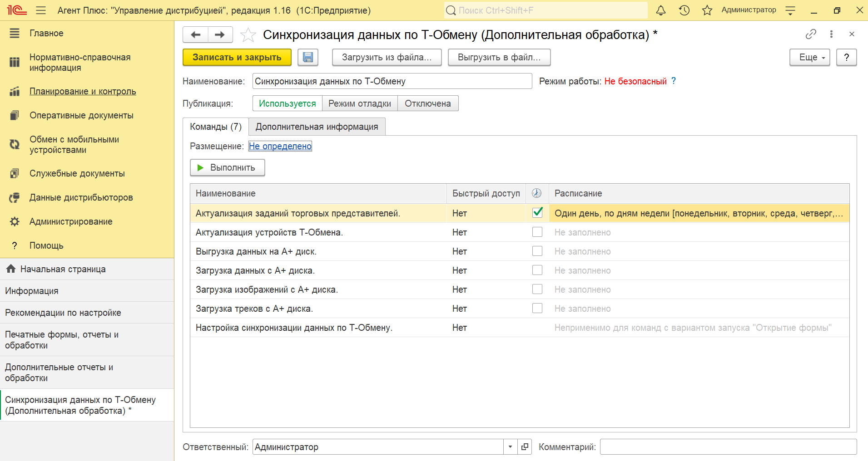Click the Наименование column header in the table
The image size is (868, 461).
[318, 193]
